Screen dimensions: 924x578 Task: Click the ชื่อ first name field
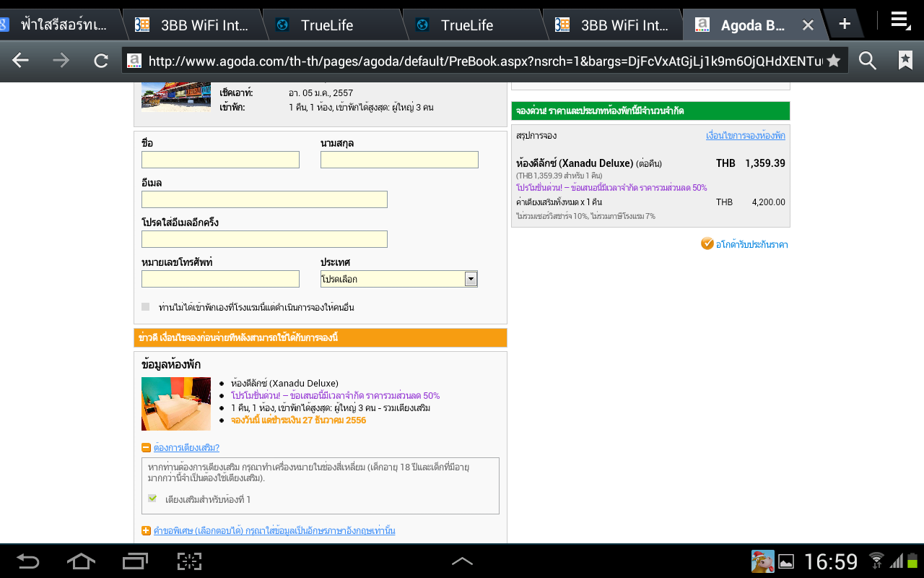coord(220,160)
